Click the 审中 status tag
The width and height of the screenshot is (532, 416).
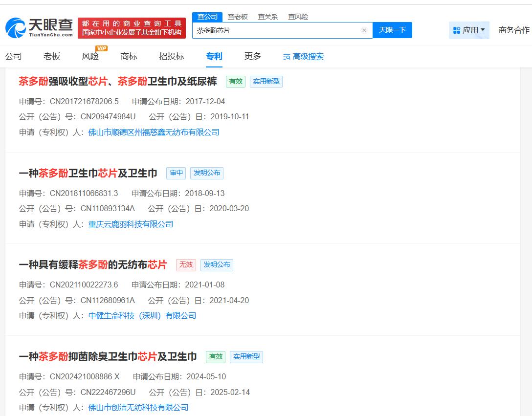176,173
